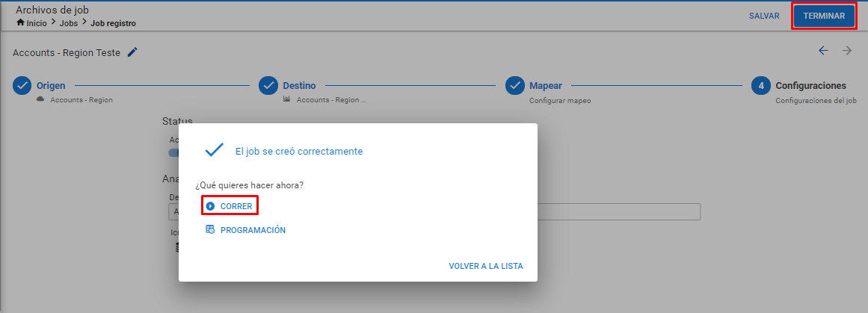Go to next step with right arrow
868x313 pixels.
[x=847, y=51]
